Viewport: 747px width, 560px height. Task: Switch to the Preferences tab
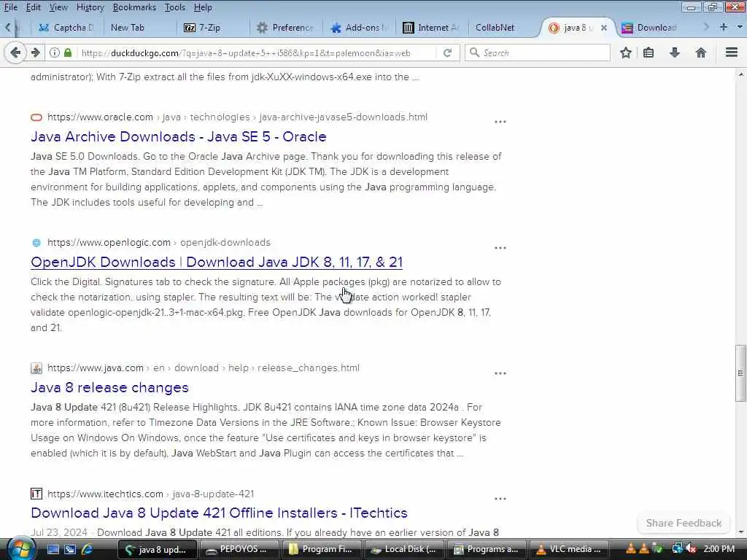pyautogui.click(x=285, y=28)
